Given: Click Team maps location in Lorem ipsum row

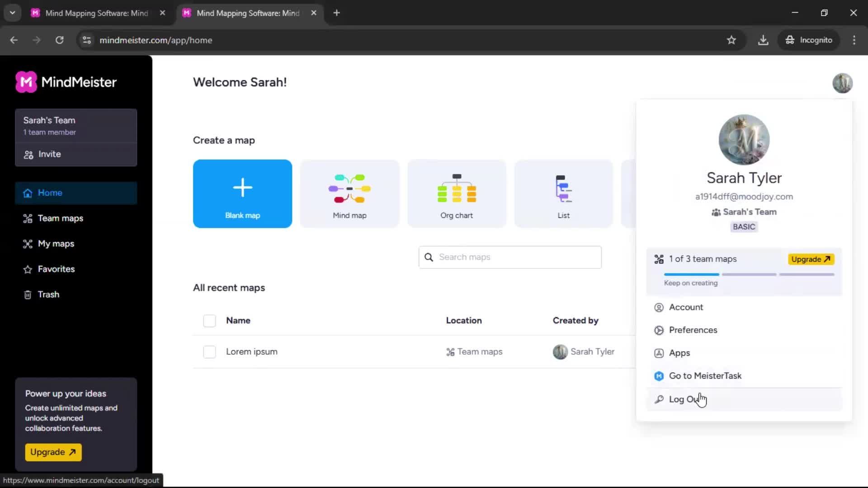Looking at the screenshot, I should (474, 352).
